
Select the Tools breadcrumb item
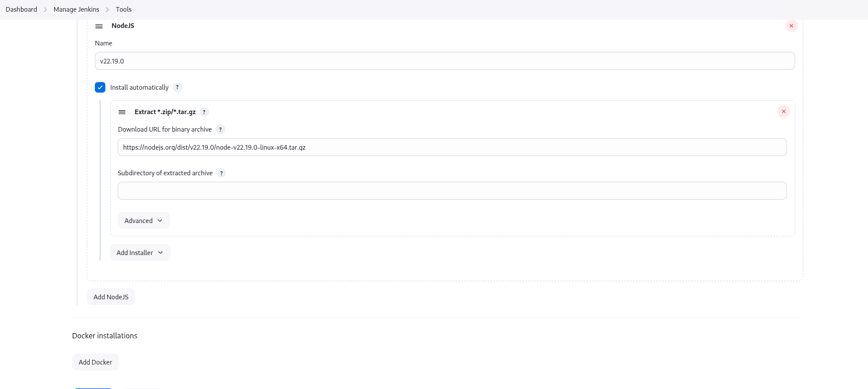coord(123,9)
